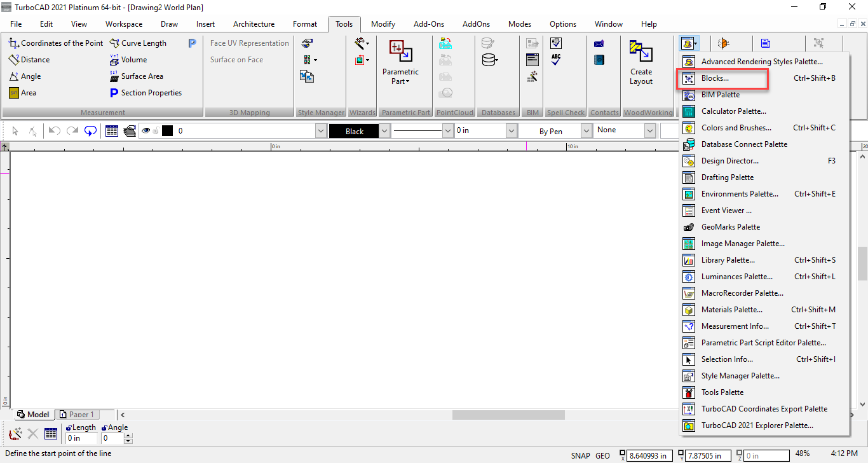Click the system clock showing 4:12 PM
868x463 pixels.
(844, 454)
